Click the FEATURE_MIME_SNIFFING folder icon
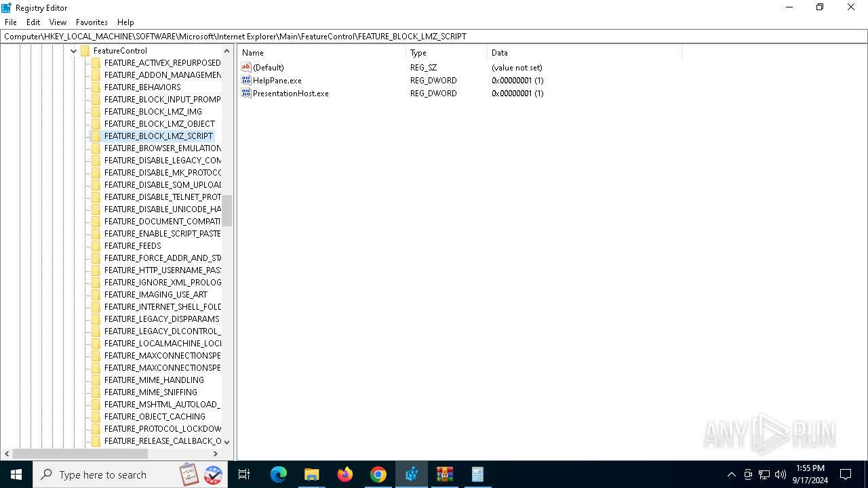This screenshot has height=488, width=868. pos(96,392)
